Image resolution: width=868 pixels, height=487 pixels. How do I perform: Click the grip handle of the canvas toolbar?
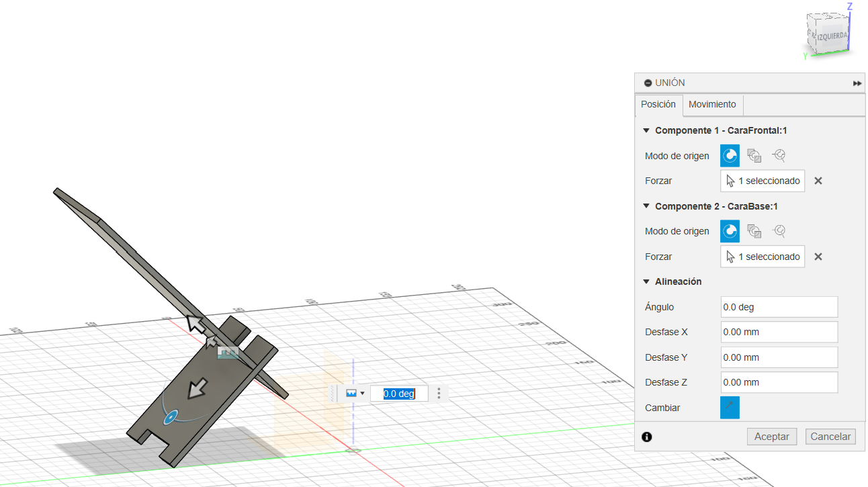coord(333,394)
